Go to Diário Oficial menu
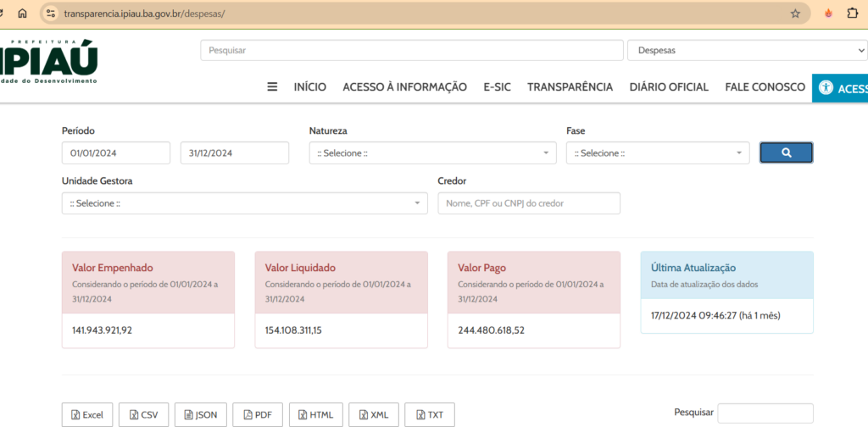This screenshot has width=868, height=427. [x=669, y=86]
